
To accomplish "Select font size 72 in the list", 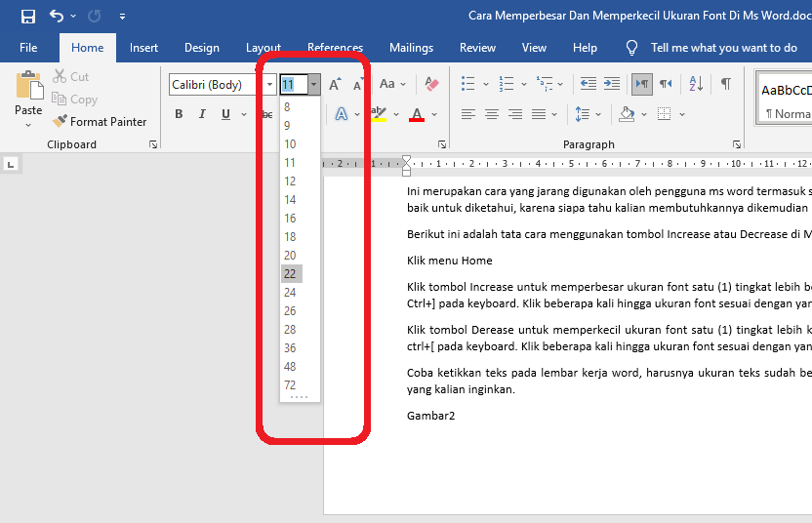I will 290,385.
